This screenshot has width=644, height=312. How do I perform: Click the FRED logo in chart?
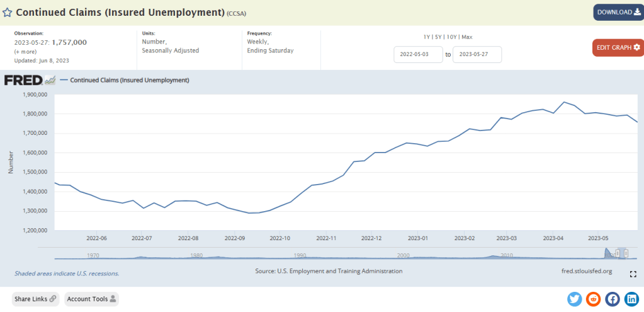coord(23,80)
